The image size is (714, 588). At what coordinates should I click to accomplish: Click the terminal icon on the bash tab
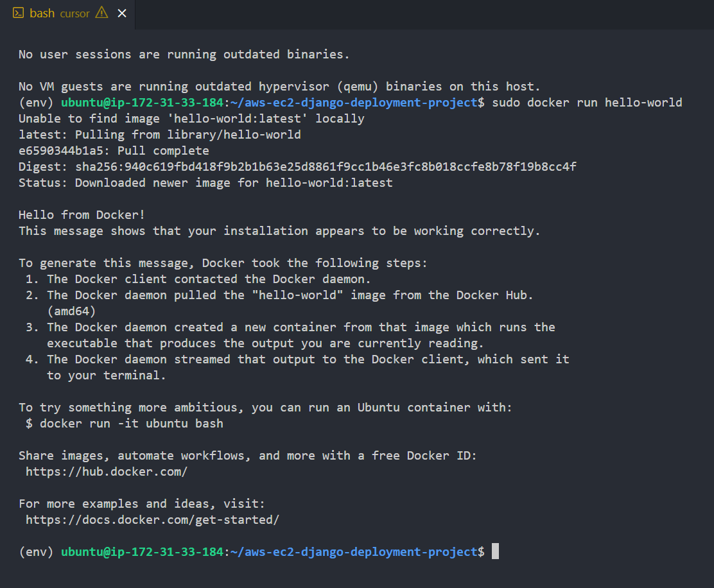click(18, 13)
